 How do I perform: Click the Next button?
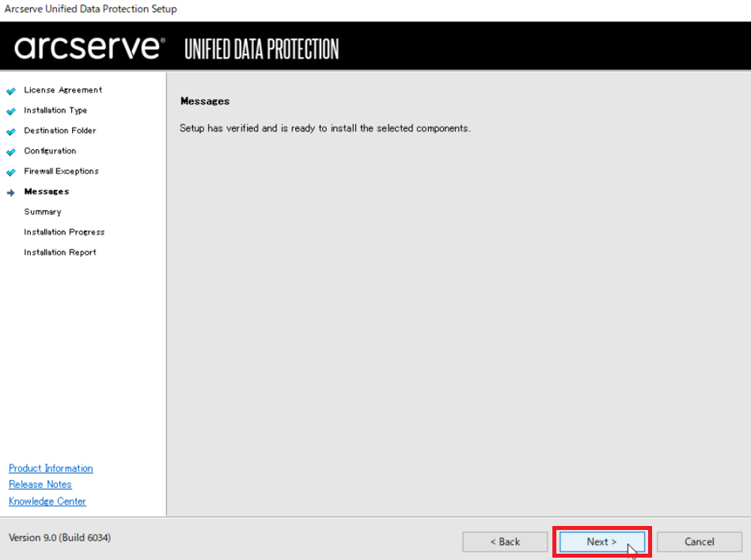pyautogui.click(x=601, y=542)
